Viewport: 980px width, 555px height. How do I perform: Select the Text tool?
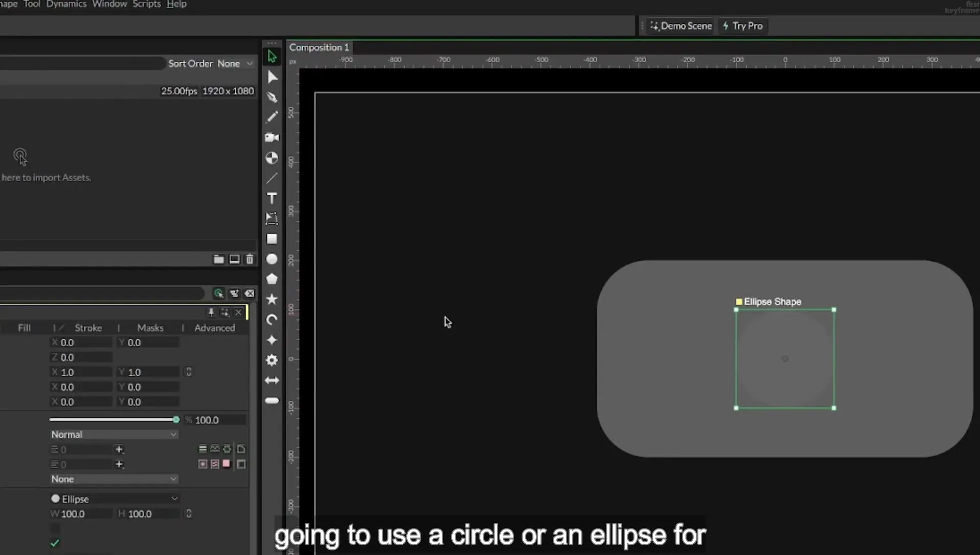click(x=272, y=198)
